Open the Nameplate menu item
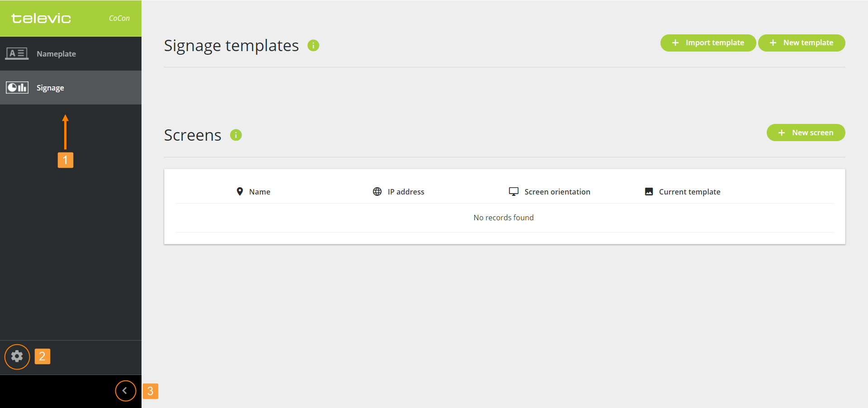 pos(56,54)
